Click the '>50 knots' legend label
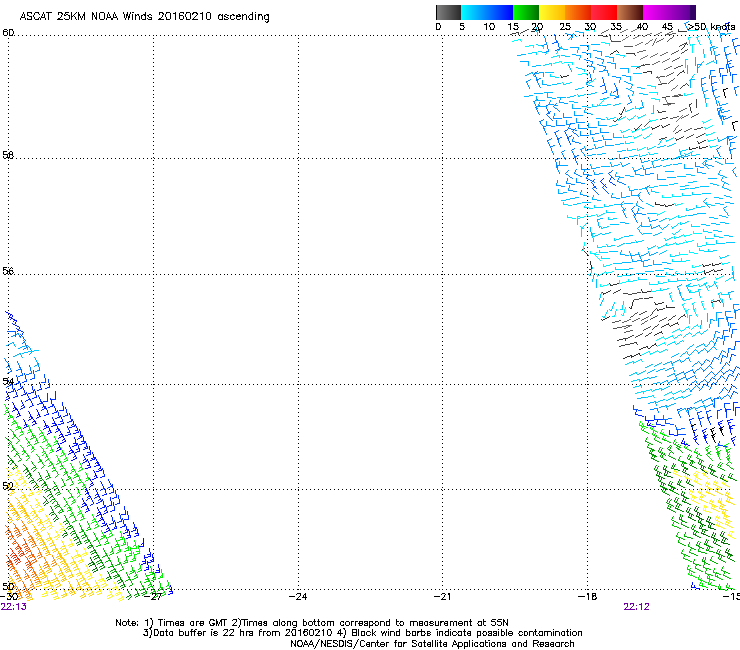The width and height of the screenshot is (740, 650). click(711, 27)
